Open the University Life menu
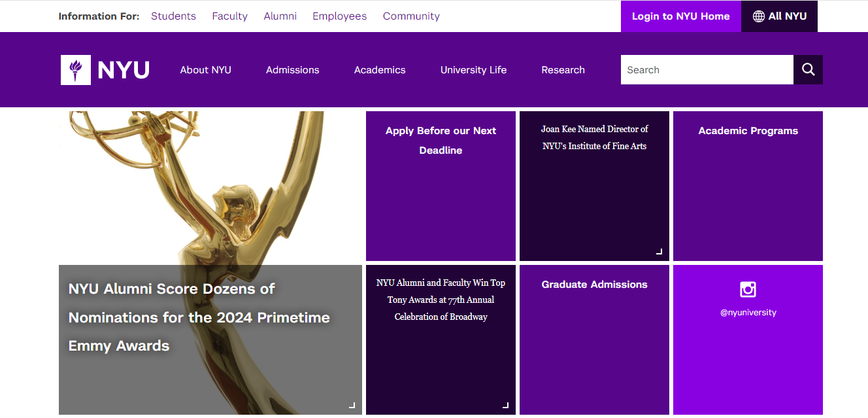Screen dimensions: 868x418 (474, 70)
